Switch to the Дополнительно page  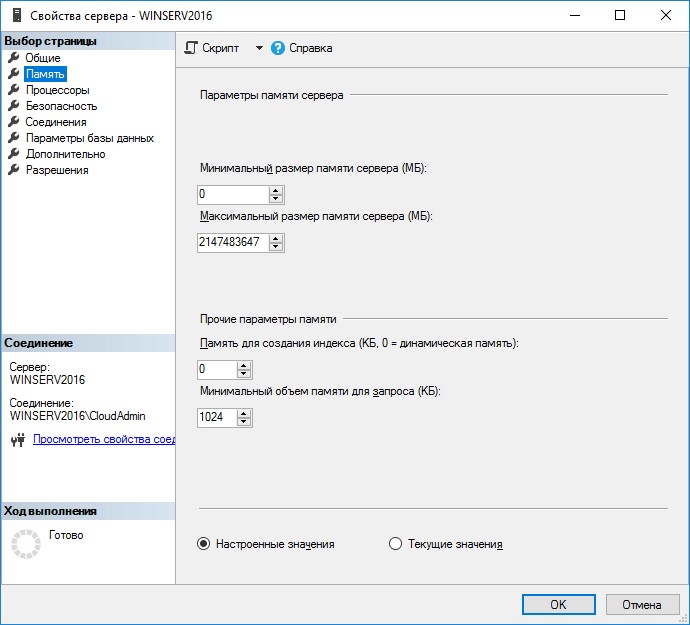coord(65,154)
